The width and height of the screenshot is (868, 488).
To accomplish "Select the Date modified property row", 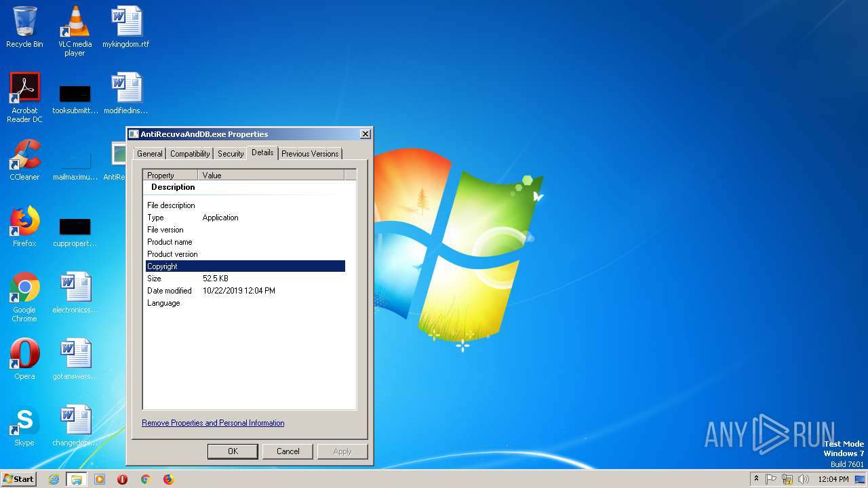I will click(245, 291).
